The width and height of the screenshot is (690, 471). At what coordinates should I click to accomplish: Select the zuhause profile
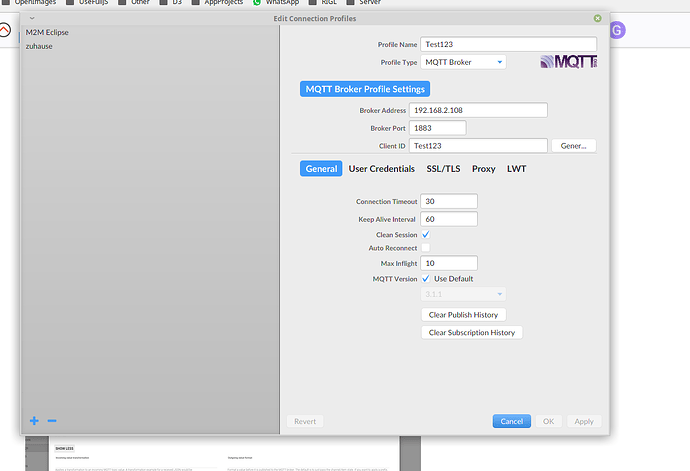click(x=39, y=46)
